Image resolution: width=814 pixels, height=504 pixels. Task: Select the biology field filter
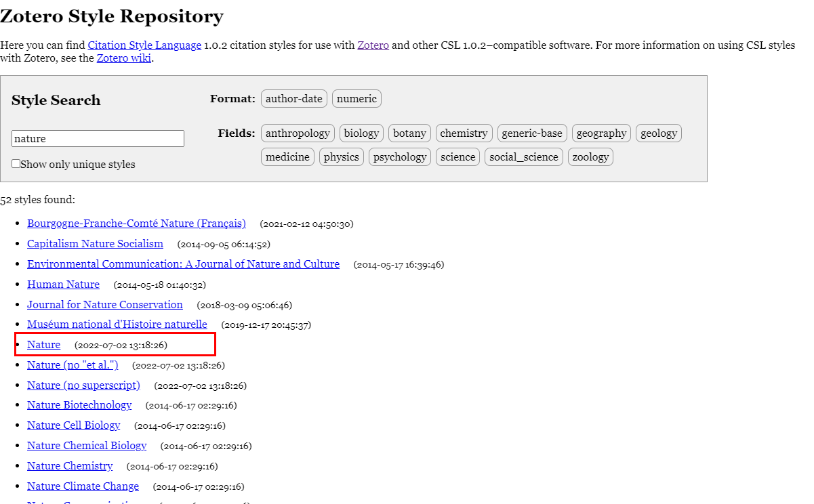(x=361, y=133)
